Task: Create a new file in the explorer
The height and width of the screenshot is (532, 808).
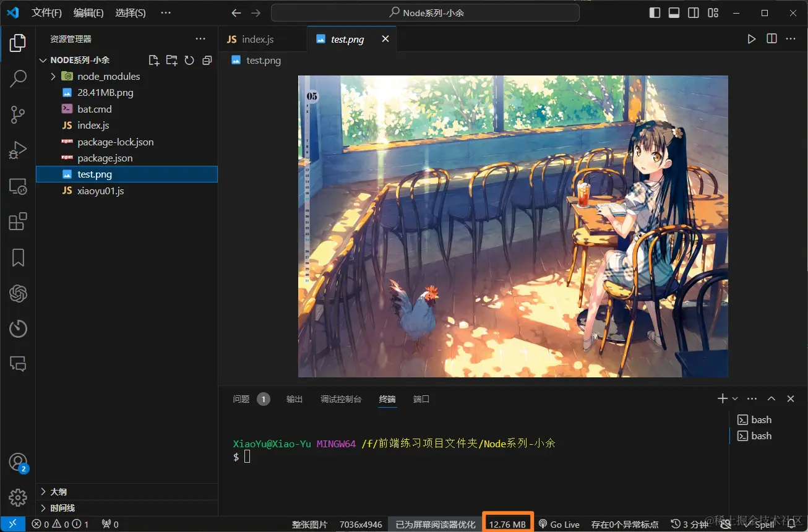Action: point(154,60)
